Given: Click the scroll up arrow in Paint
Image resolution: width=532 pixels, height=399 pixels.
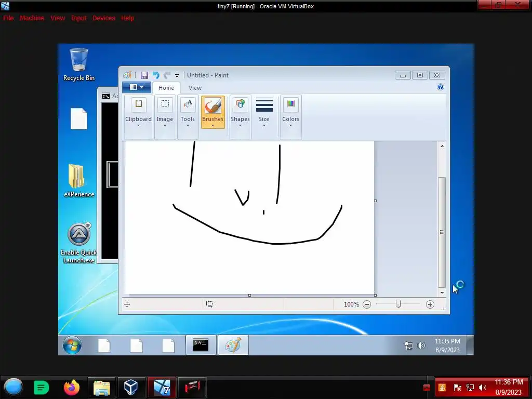Looking at the screenshot, I should 442,146.
